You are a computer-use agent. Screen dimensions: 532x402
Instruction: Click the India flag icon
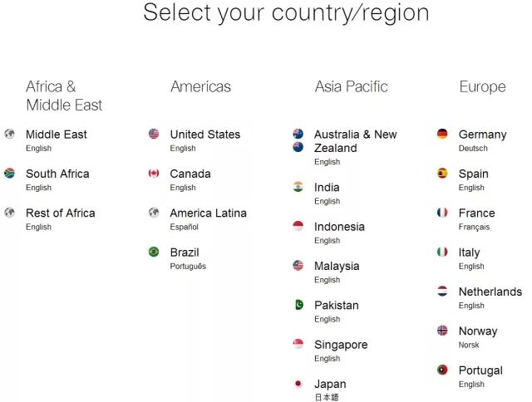[298, 187]
